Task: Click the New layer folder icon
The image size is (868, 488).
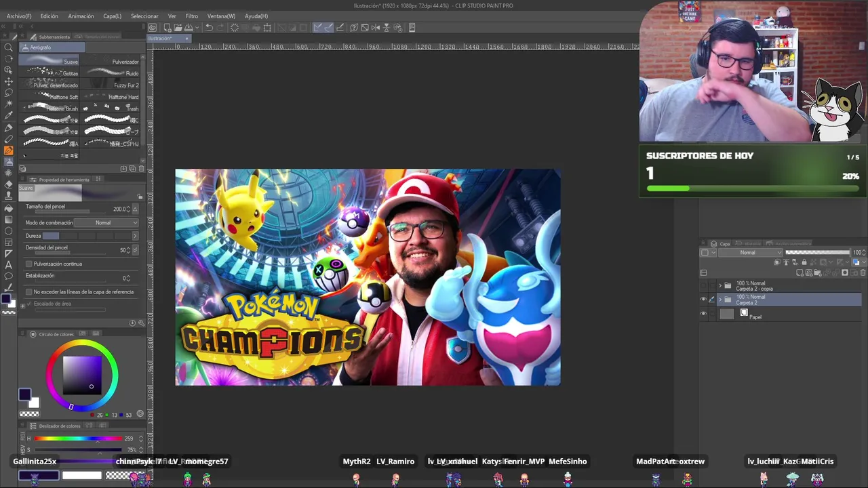Action: (818, 272)
